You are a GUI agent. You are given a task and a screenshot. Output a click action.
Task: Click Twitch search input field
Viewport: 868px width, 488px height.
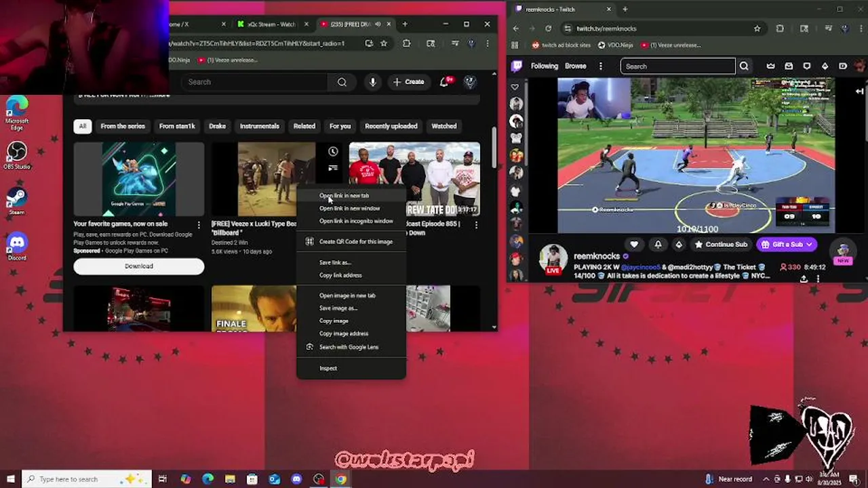coord(678,66)
